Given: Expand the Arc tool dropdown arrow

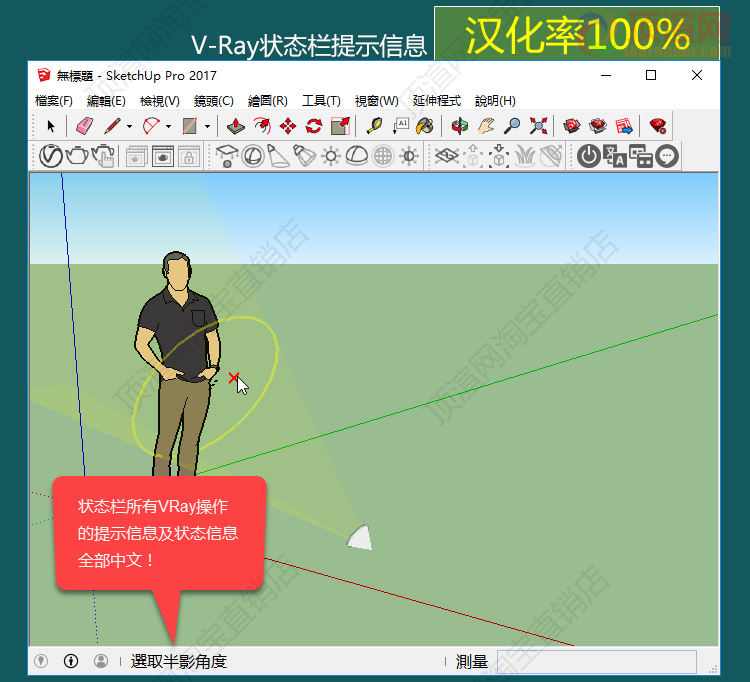Looking at the screenshot, I should coord(168,127).
